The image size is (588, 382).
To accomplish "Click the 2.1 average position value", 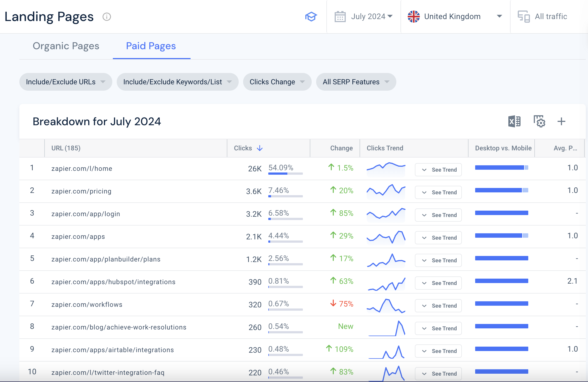I will 573,281.
